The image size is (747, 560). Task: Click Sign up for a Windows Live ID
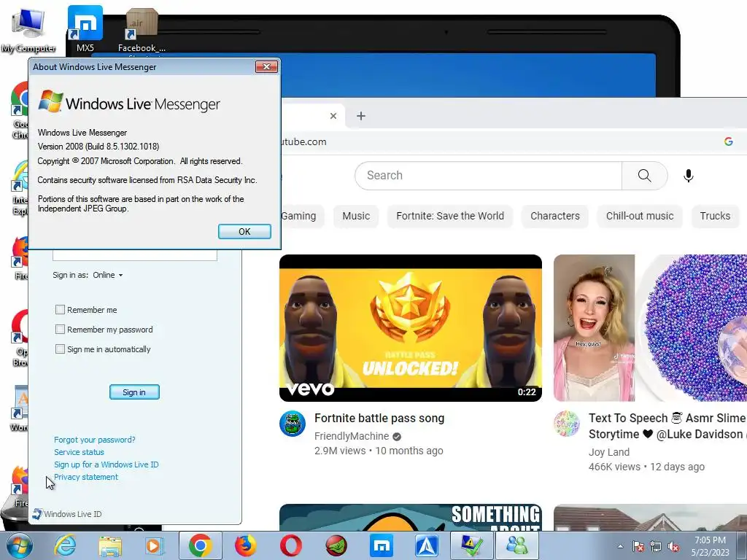107,464
